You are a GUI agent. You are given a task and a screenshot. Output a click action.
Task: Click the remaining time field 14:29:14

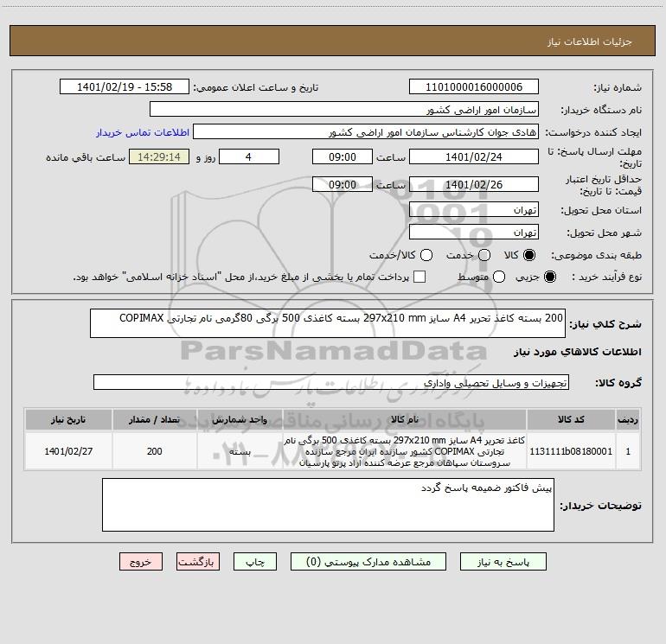click(159, 157)
